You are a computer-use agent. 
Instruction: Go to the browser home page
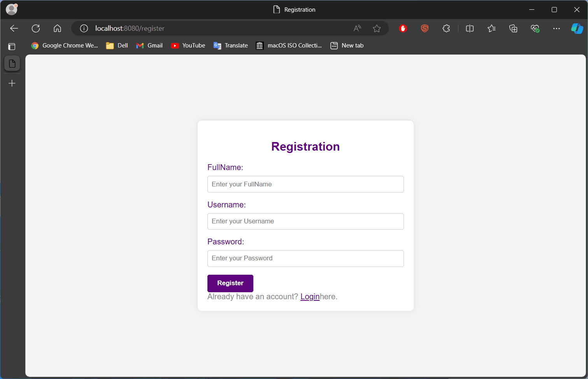(57, 28)
